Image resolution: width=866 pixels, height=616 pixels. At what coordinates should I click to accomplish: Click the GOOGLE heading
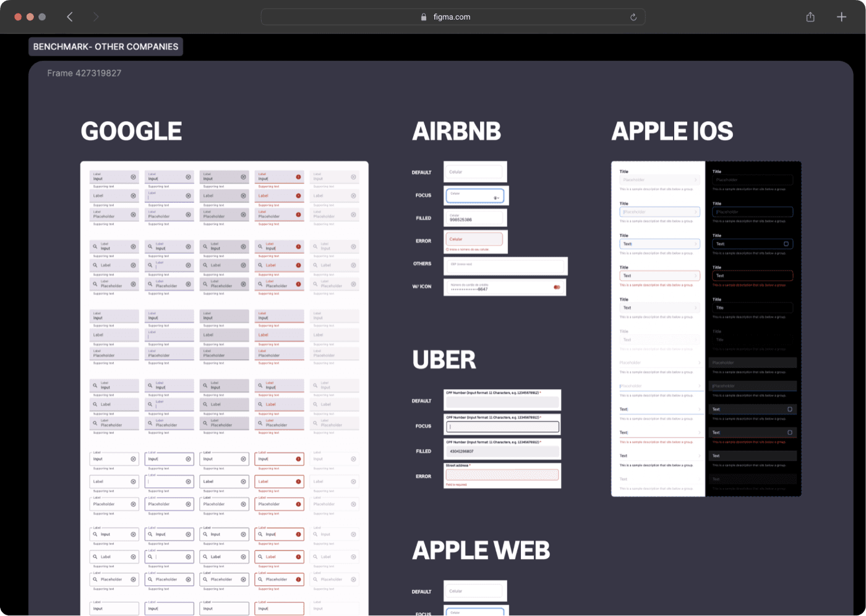132,131
